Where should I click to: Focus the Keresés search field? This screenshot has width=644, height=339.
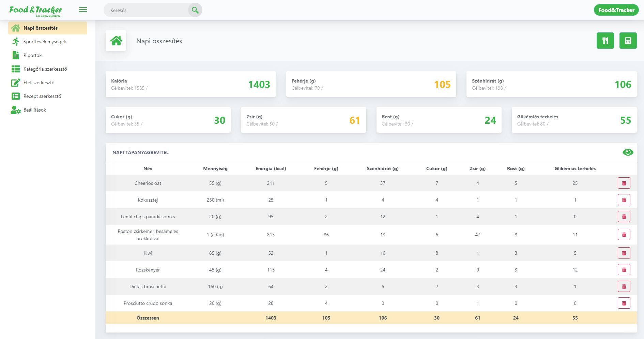pos(147,10)
